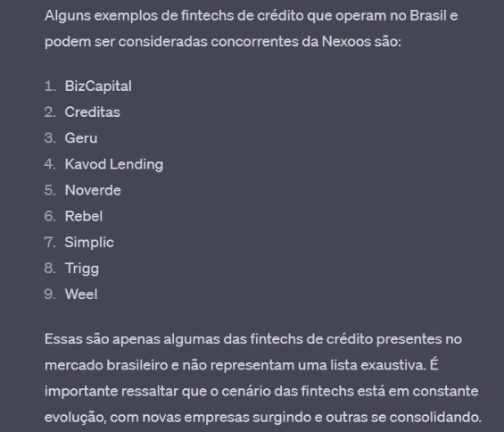
Task: Click on Simplic in the list
Action: 89,243
